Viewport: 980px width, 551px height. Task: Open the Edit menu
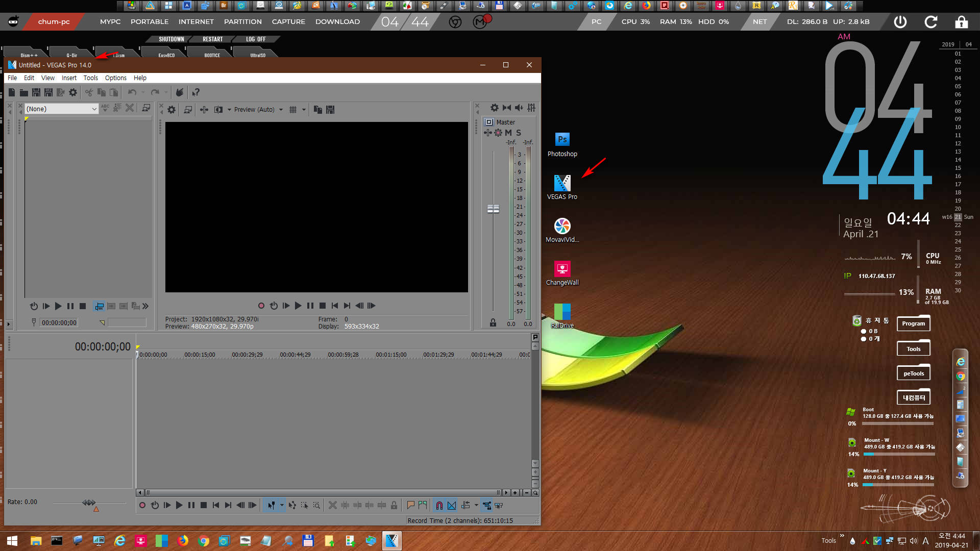(x=29, y=78)
